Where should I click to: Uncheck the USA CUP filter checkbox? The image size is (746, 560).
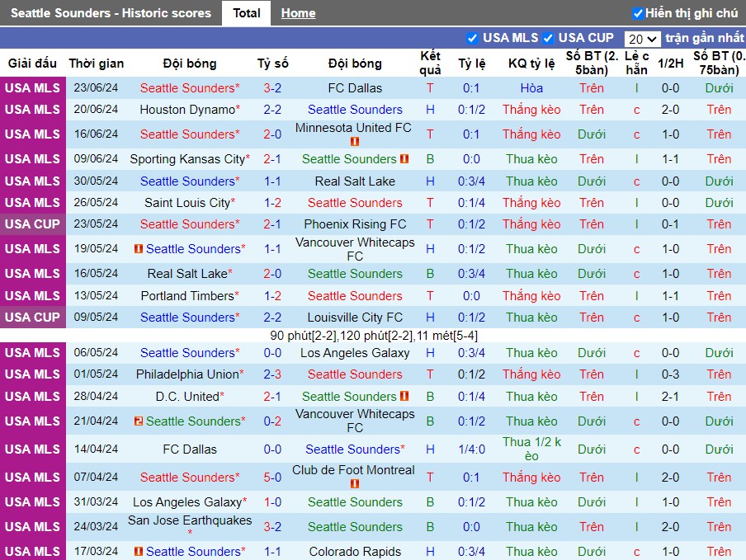[548, 38]
